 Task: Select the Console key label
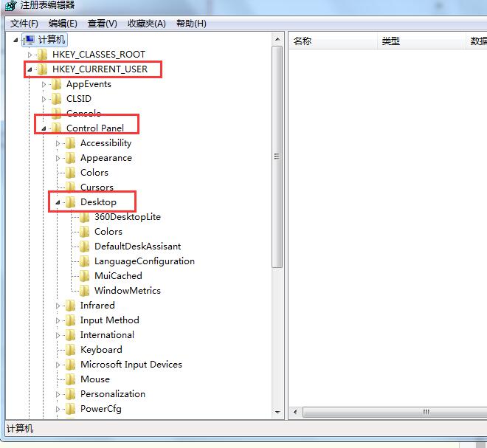tap(83, 113)
